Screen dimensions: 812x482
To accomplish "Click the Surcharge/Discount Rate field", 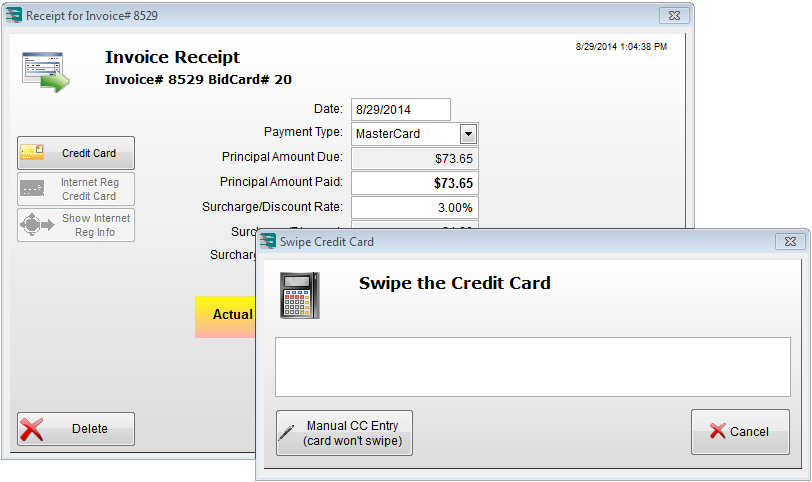I will tap(414, 207).
